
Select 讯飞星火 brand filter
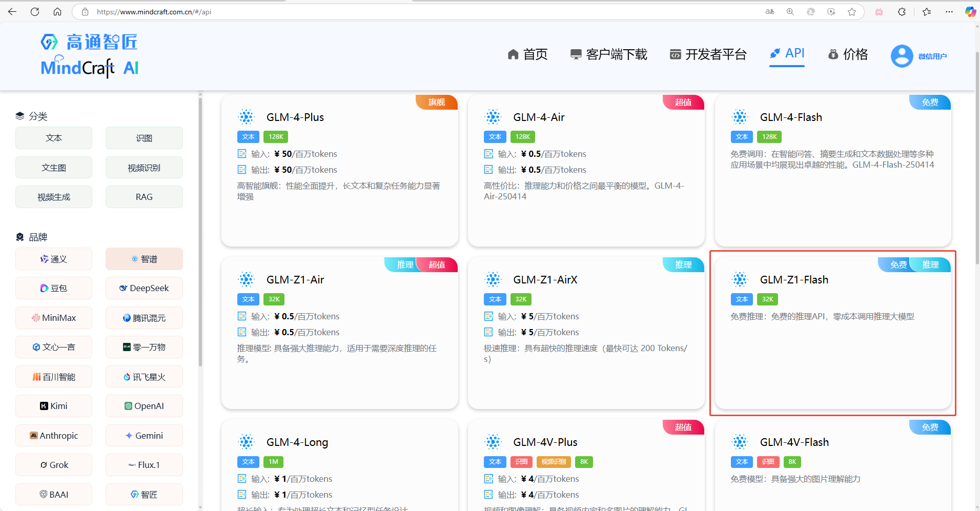click(x=144, y=377)
